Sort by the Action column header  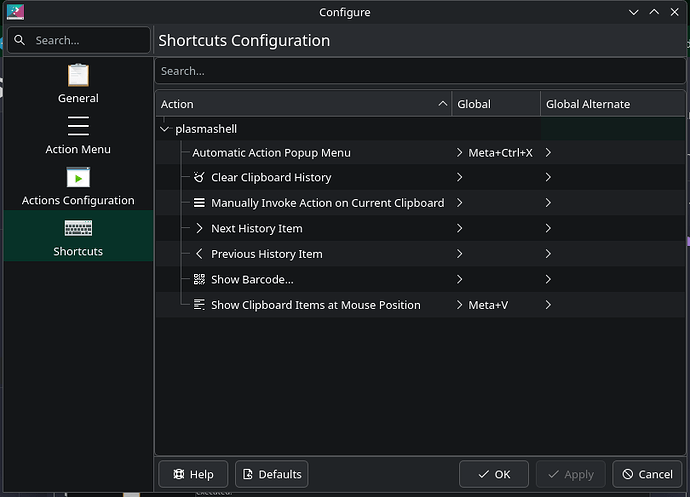[x=300, y=104]
